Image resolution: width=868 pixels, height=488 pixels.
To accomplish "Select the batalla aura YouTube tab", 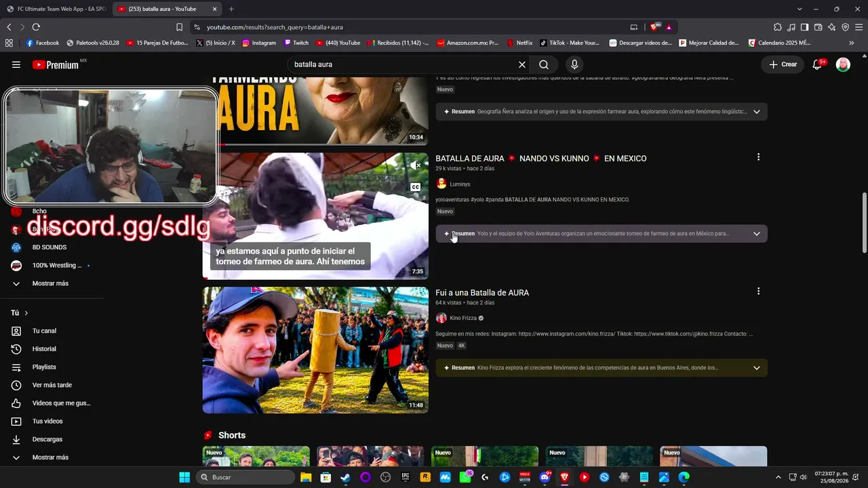I will [167, 9].
